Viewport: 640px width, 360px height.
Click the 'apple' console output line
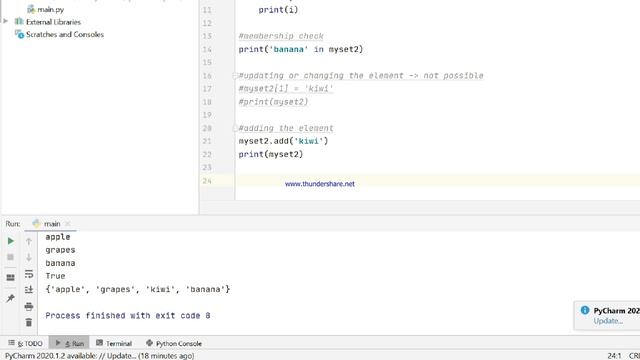click(58, 237)
